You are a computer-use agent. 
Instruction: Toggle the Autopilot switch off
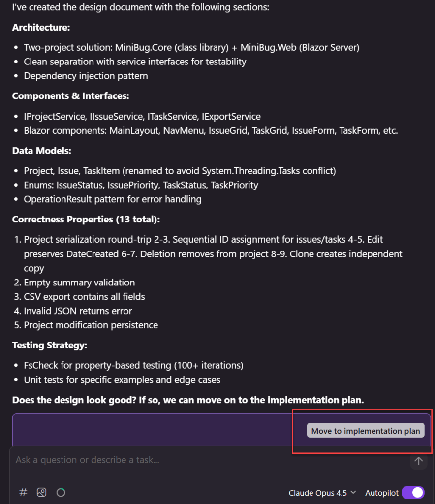413,493
